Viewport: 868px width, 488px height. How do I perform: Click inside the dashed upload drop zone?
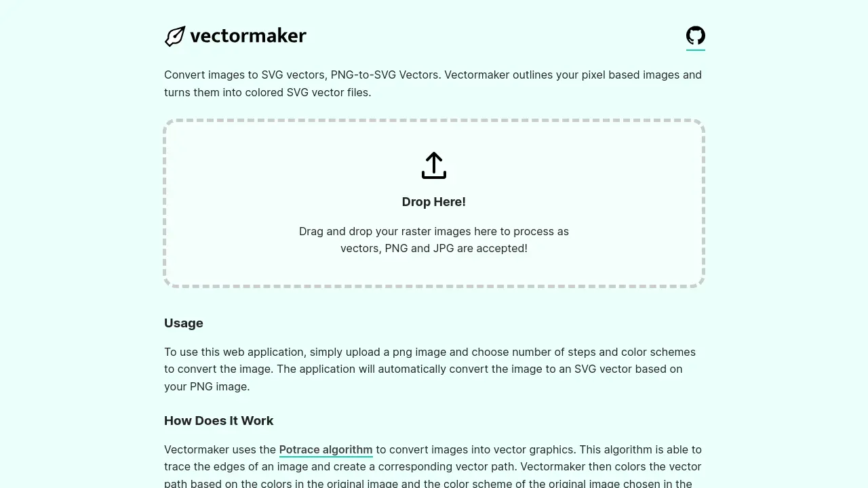(x=434, y=203)
